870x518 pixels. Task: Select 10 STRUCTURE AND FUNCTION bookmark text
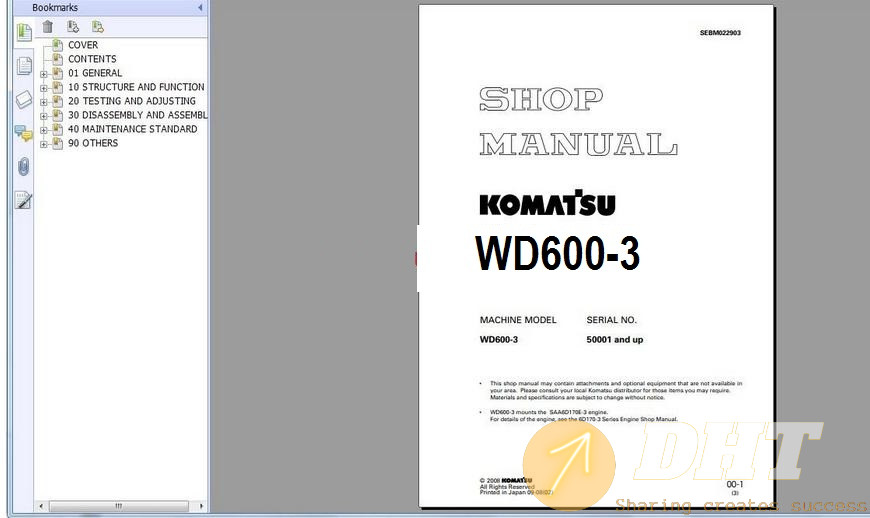(136, 87)
